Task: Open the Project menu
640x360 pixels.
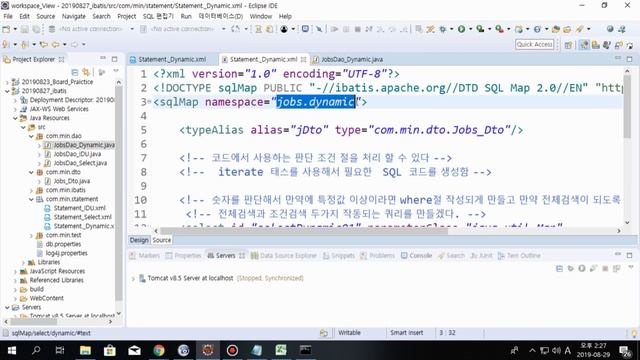Action: [x=127, y=16]
